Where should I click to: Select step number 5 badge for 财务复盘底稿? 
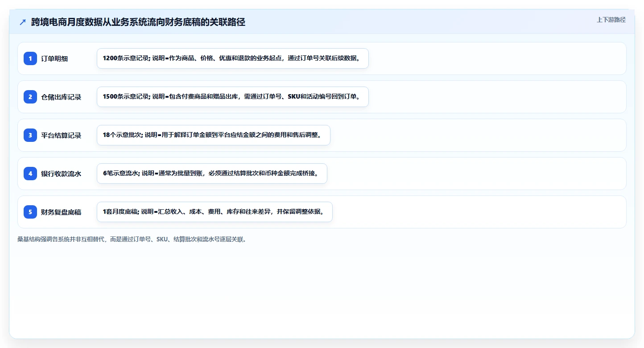click(30, 212)
